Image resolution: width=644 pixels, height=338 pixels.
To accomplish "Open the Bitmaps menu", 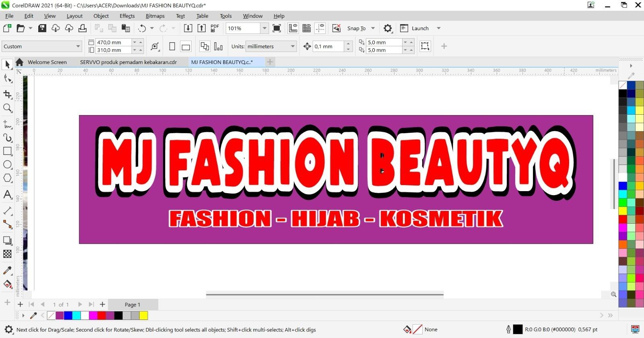I will pos(155,16).
